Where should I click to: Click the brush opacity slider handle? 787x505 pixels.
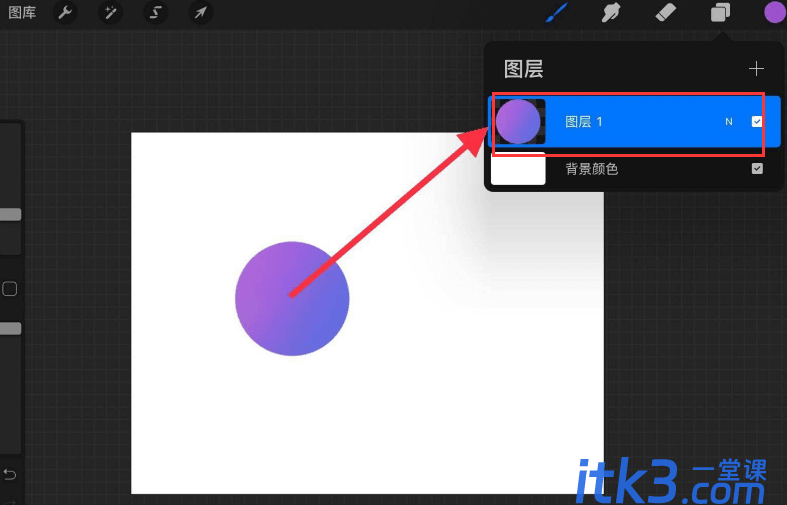pos(11,328)
